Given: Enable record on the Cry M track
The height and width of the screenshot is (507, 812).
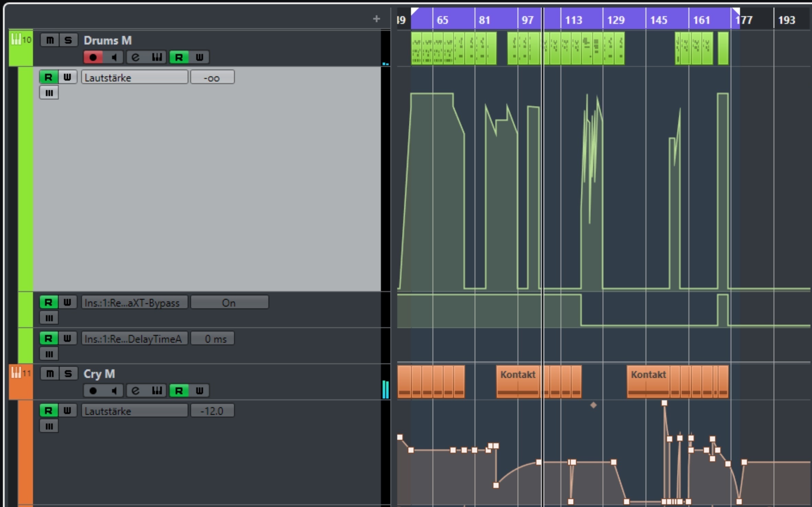Looking at the screenshot, I should coord(93,390).
